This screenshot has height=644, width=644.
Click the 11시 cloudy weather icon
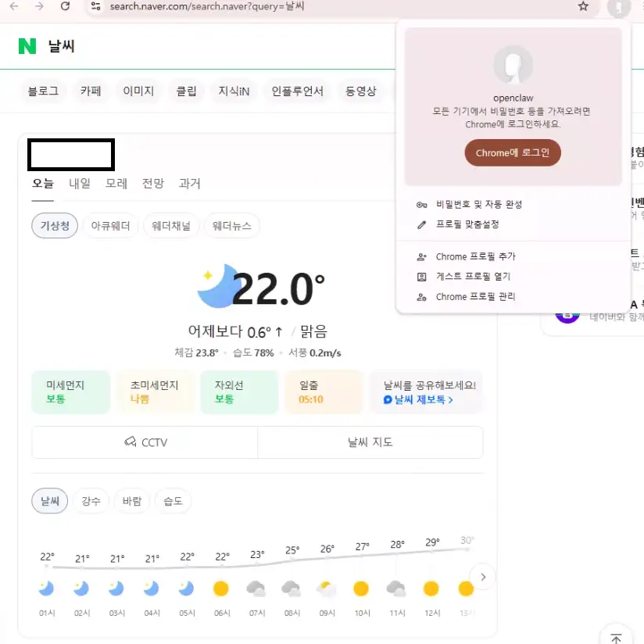[396, 589]
